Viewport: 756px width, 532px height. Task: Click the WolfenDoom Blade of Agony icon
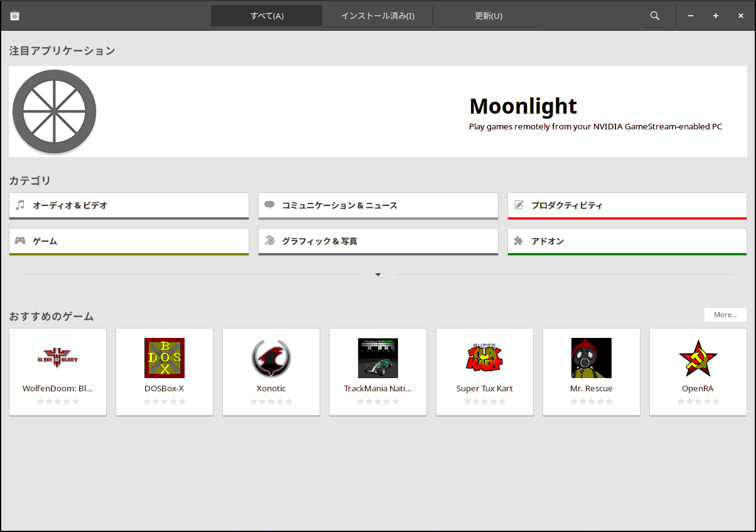click(58, 358)
